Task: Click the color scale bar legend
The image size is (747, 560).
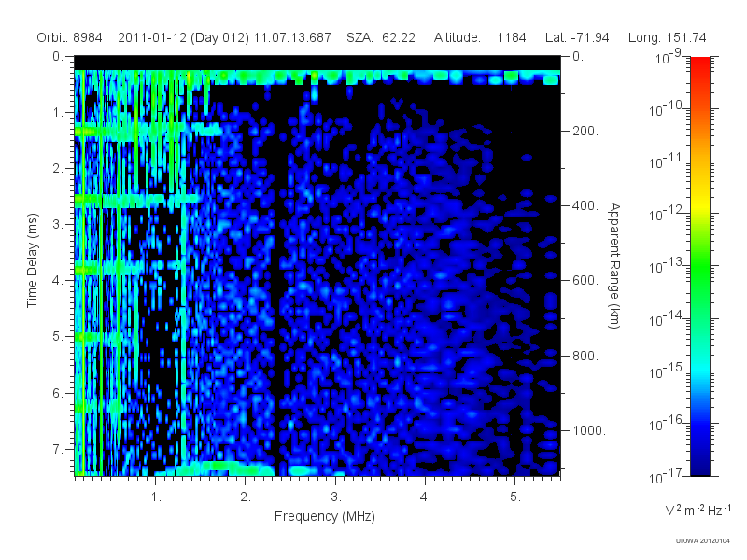Action: (699, 266)
